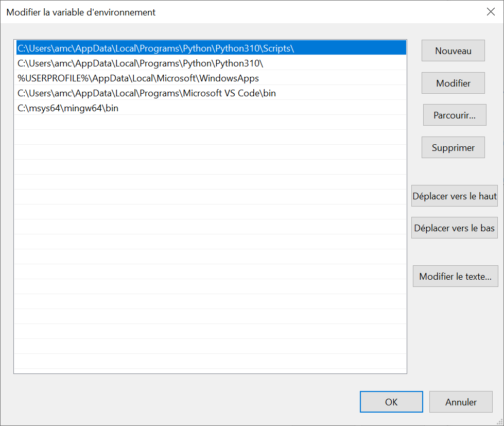Select the path ending in Python310\
Image resolution: width=504 pixels, height=426 pixels.
(x=141, y=63)
